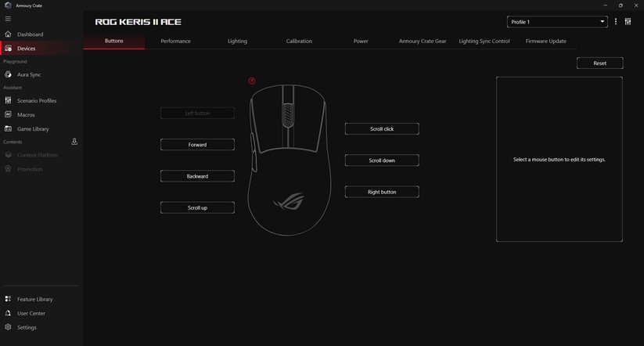Viewport: 644px width, 346px height.
Task: Open Macros in the sidebar
Action: pyautogui.click(x=41, y=114)
